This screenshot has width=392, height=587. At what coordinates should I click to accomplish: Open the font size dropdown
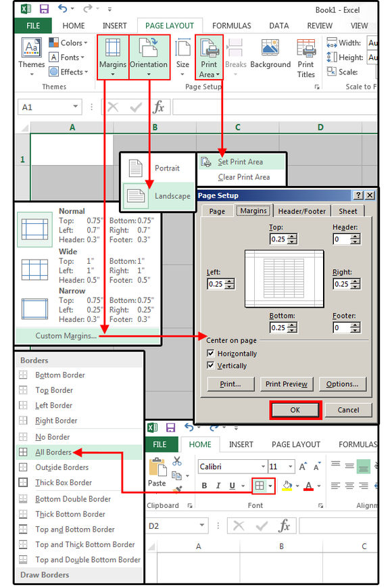[x=290, y=467]
